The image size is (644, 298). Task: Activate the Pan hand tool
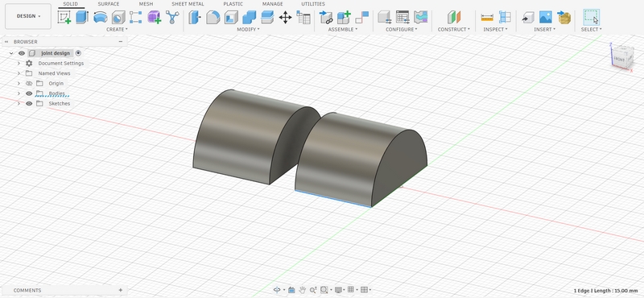(x=303, y=290)
